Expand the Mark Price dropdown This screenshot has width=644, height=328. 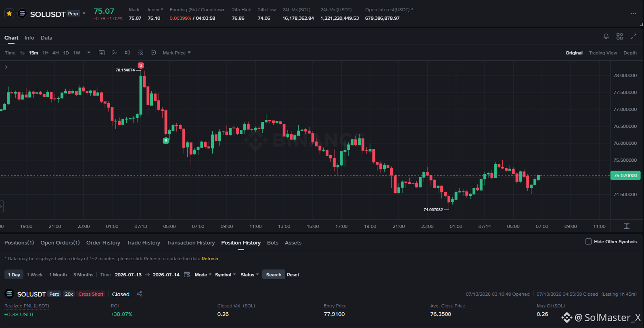coord(177,53)
